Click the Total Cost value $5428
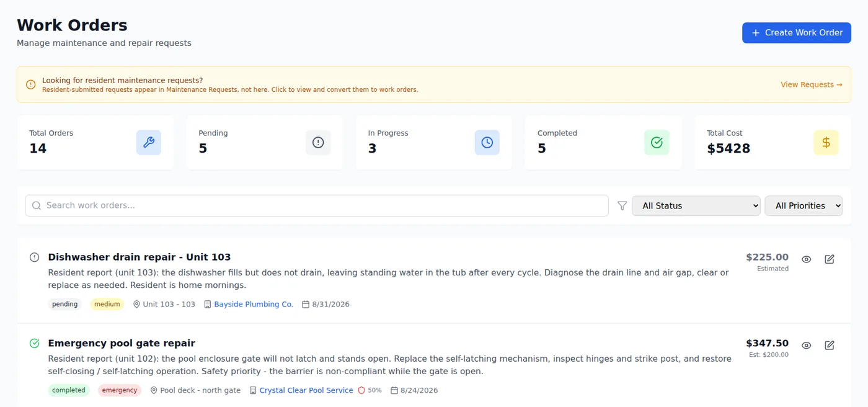The height and width of the screenshot is (407, 868). (x=728, y=148)
